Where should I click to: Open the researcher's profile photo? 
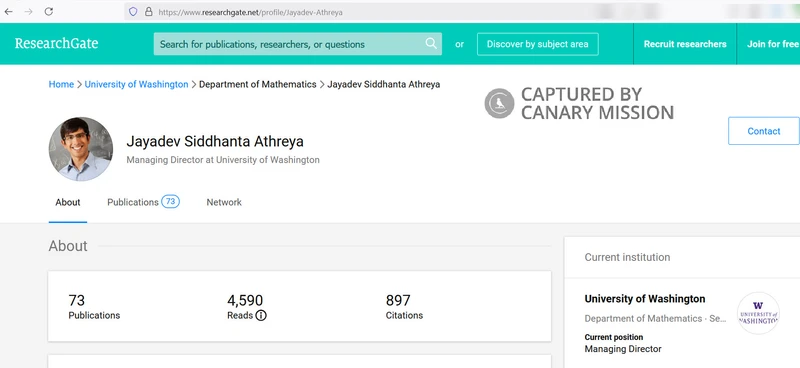(x=81, y=149)
